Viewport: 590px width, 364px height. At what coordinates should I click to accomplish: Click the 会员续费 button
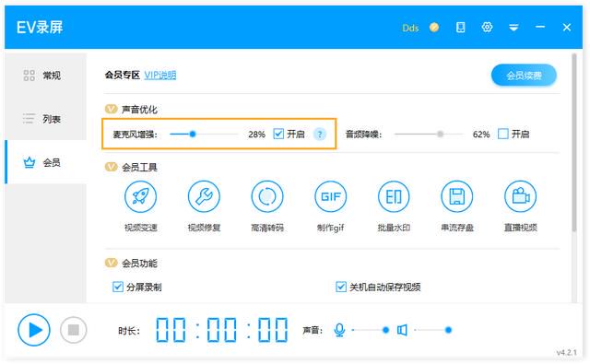coord(524,76)
